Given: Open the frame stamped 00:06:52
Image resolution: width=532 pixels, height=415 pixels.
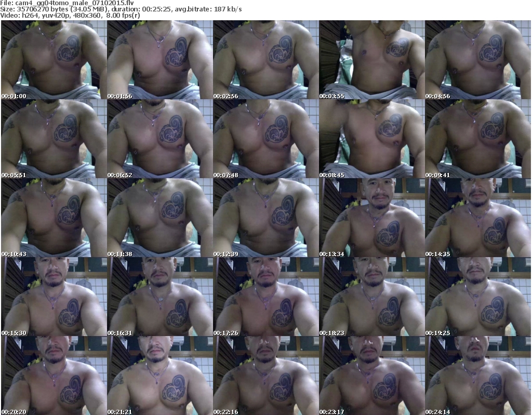Looking at the screenshot, I should [x=160, y=139].
